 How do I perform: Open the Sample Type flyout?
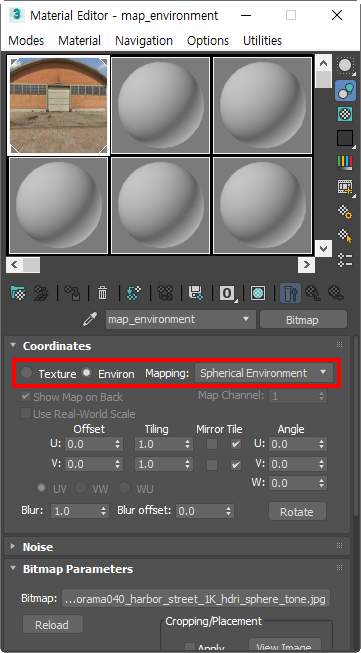click(x=345, y=66)
